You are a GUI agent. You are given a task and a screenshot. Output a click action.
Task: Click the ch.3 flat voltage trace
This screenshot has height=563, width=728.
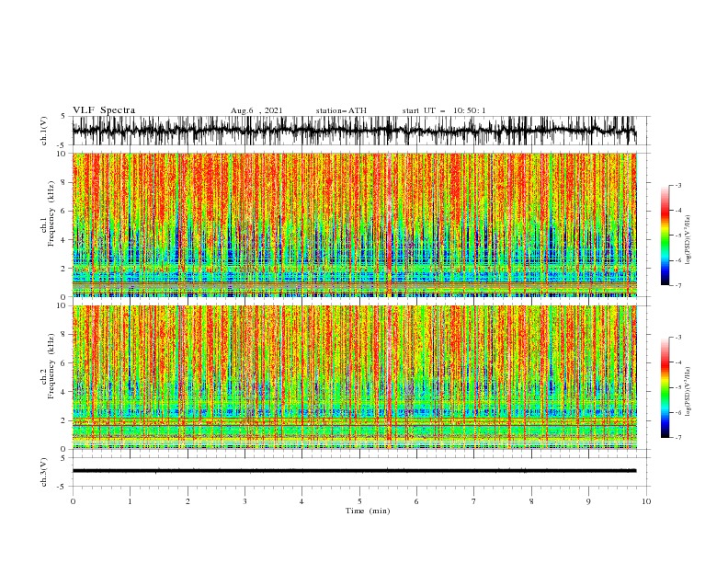coord(354,471)
